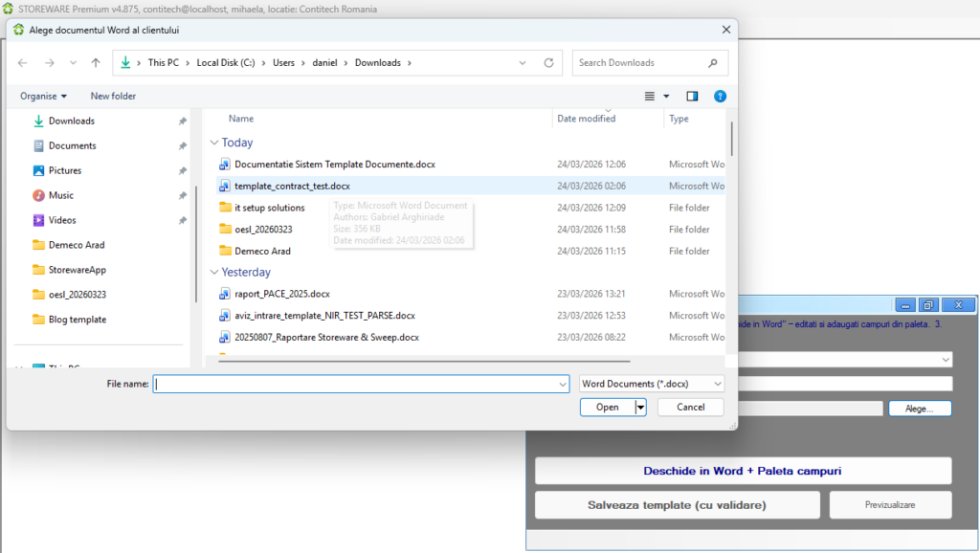Toggle the preview pane
980x553 pixels.
692,97
